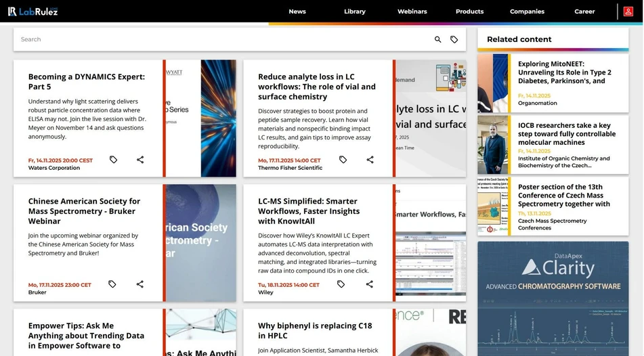Viewport: 644px width, 356px height.
Task: Navigate to the Library section
Action: click(x=354, y=12)
